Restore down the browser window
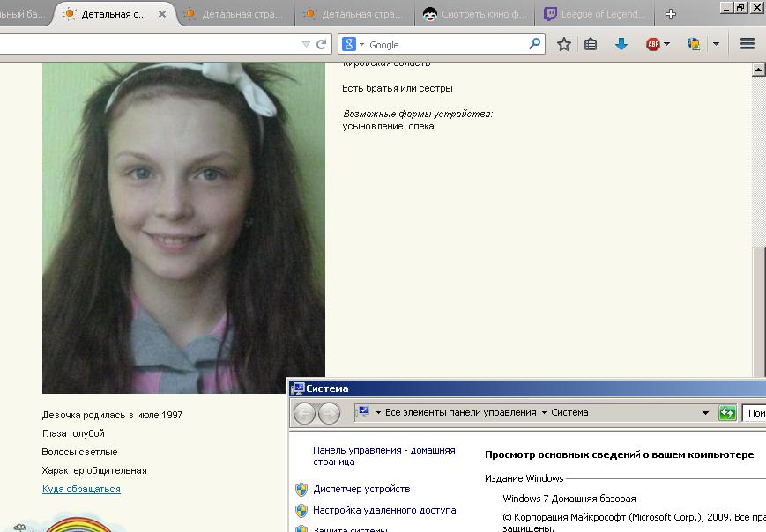The image size is (766, 532). coord(740,7)
